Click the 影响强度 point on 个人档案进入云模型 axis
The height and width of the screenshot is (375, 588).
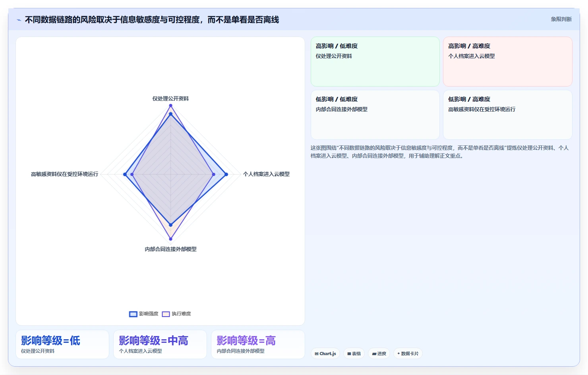[226, 174]
